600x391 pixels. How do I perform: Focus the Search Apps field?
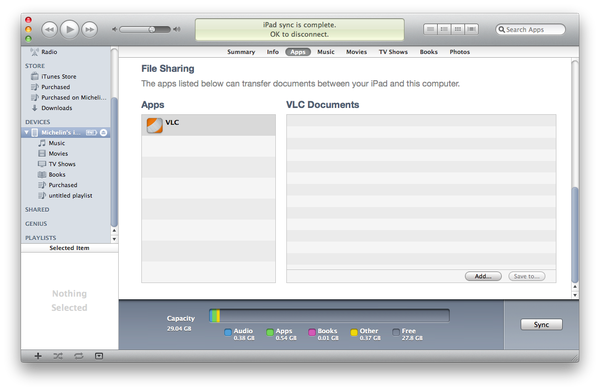click(530, 29)
